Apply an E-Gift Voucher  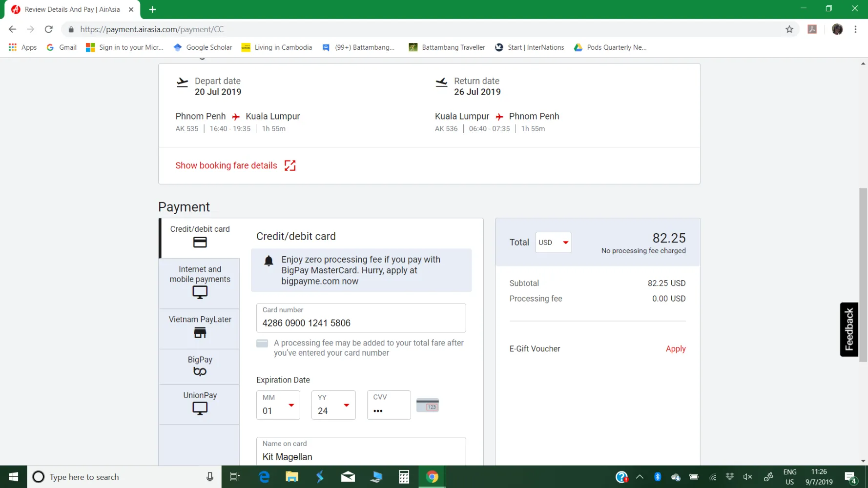(x=676, y=349)
